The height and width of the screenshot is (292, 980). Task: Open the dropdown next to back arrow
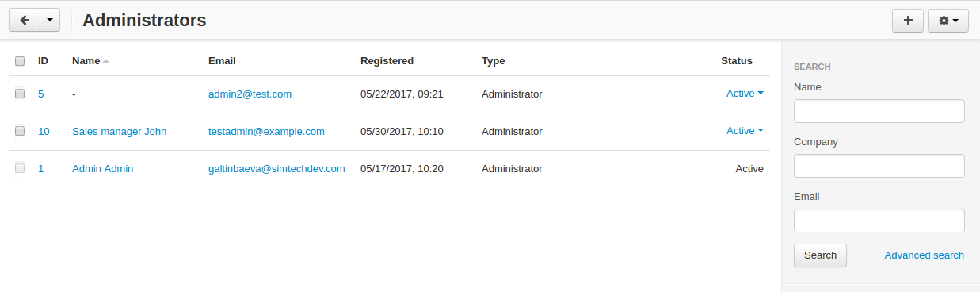[50, 21]
